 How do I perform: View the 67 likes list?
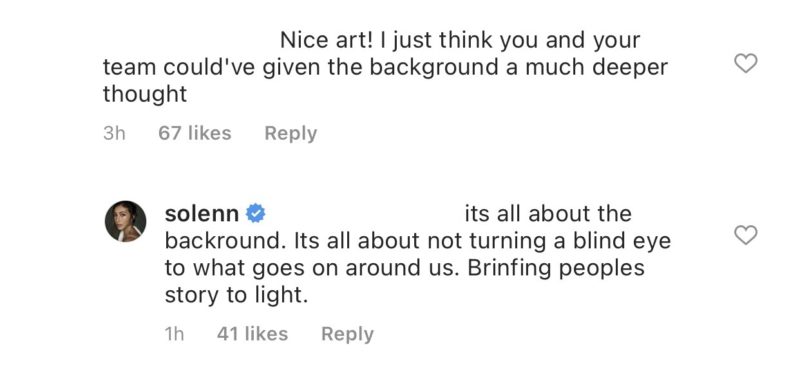click(194, 133)
